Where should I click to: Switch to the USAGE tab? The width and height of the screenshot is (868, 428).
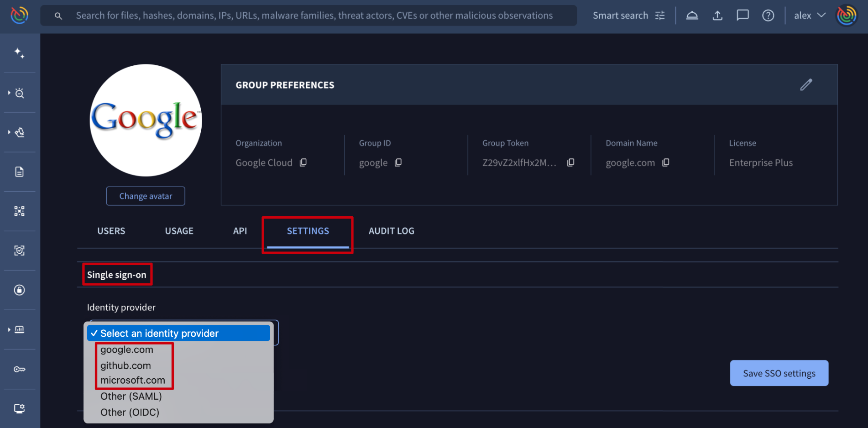point(179,231)
